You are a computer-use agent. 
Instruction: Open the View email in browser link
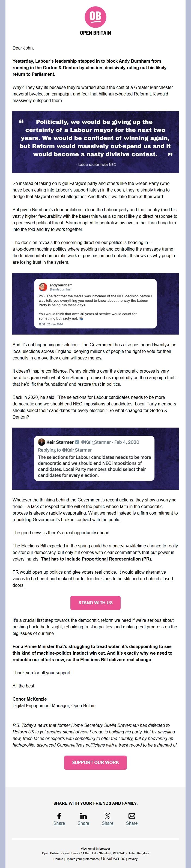click(95, 849)
